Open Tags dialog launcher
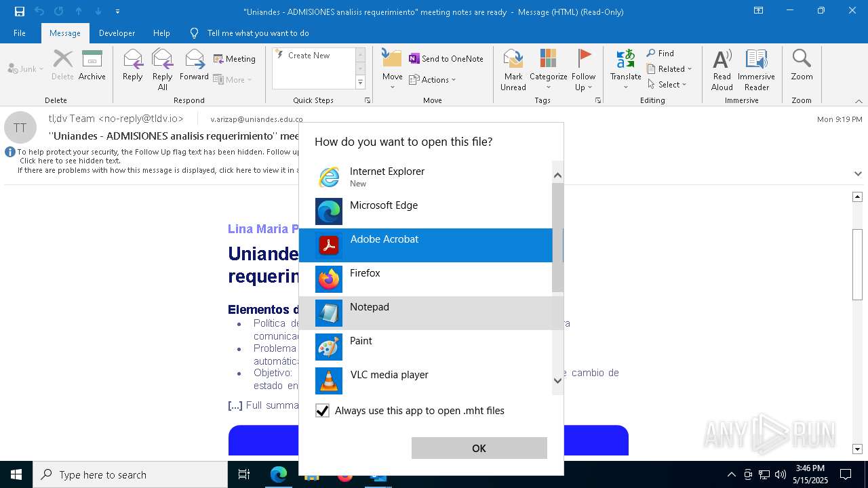Screen dimensions: 868x488 coord(598,100)
